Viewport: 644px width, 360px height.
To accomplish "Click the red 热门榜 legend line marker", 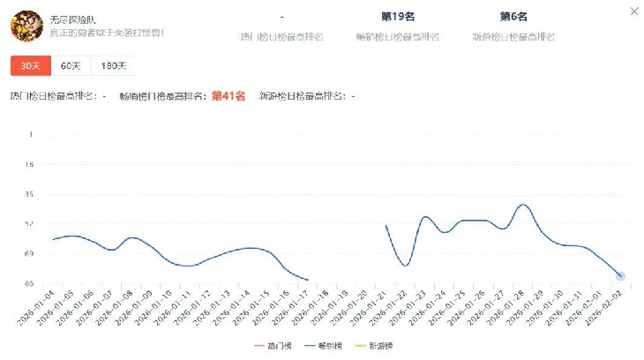I will coord(260,346).
